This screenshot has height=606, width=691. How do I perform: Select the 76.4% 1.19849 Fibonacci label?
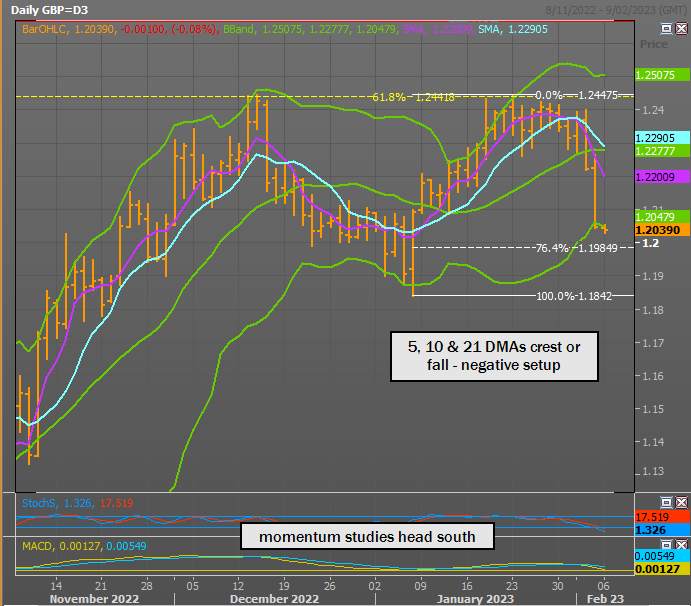coord(576,248)
